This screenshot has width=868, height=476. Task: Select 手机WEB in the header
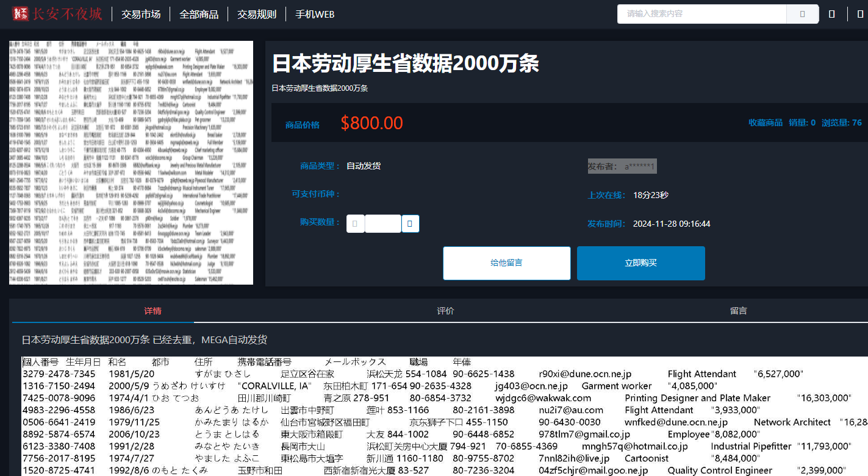(x=315, y=15)
